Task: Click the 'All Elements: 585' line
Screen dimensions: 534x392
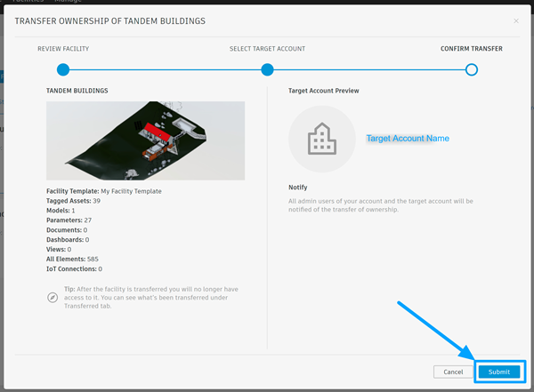Action: click(x=72, y=259)
